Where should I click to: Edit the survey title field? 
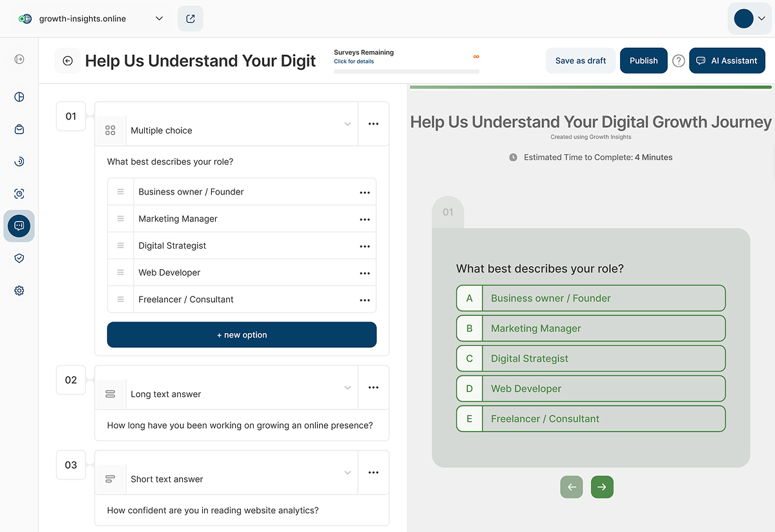click(201, 61)
